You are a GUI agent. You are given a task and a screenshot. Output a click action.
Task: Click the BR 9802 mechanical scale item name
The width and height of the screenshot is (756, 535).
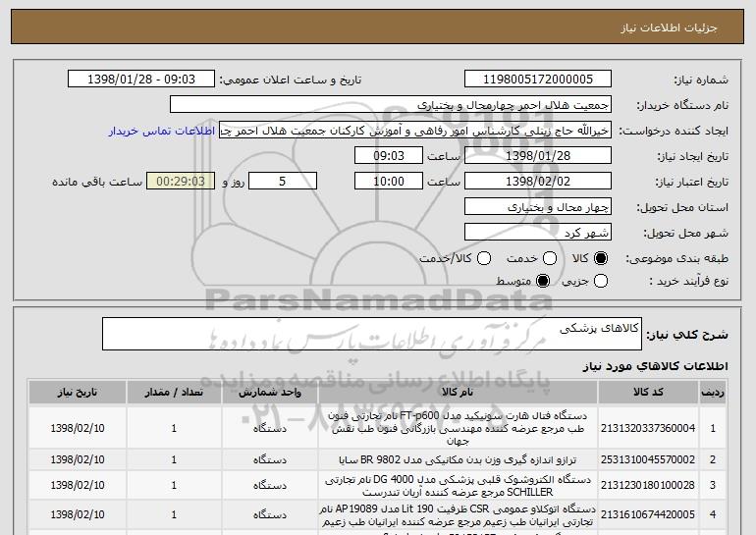tap(458, 459)
